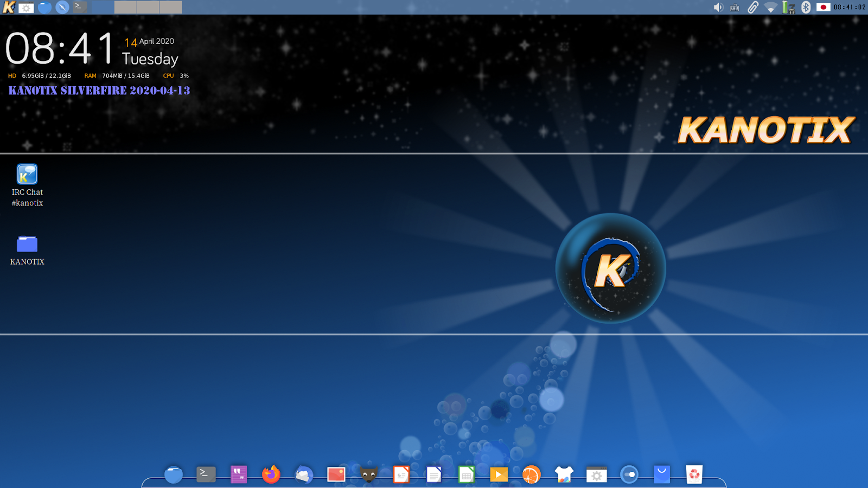Launch Firefox from the dock

(271, 474)
